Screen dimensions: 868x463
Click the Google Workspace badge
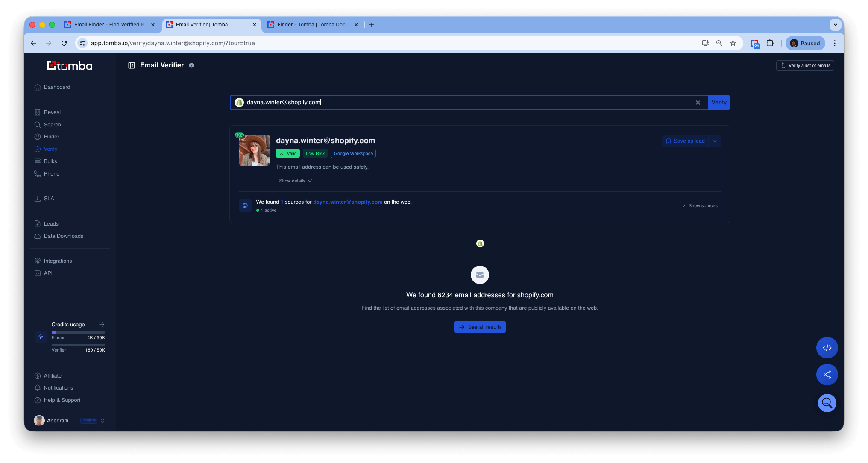(353, 153)
